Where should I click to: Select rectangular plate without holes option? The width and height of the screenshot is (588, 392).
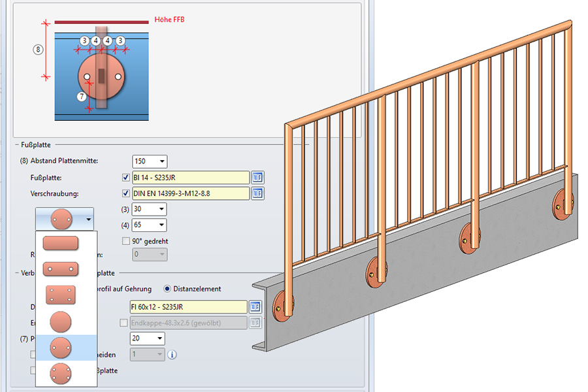click(61, 244)
